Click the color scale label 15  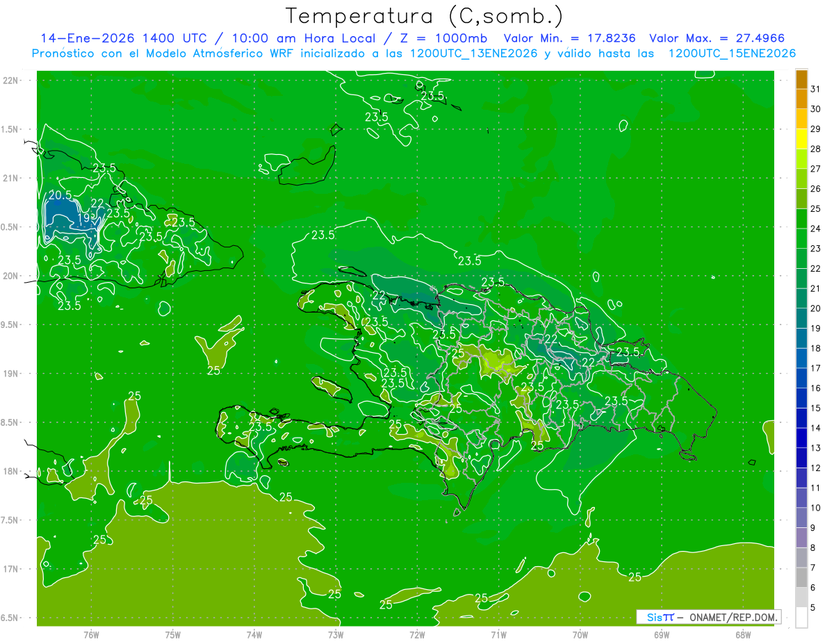(816, 408)
